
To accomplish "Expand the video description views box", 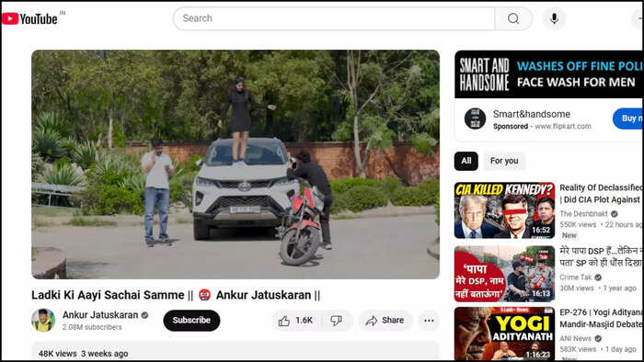I will pyautogui.click(x=236, y=351).
